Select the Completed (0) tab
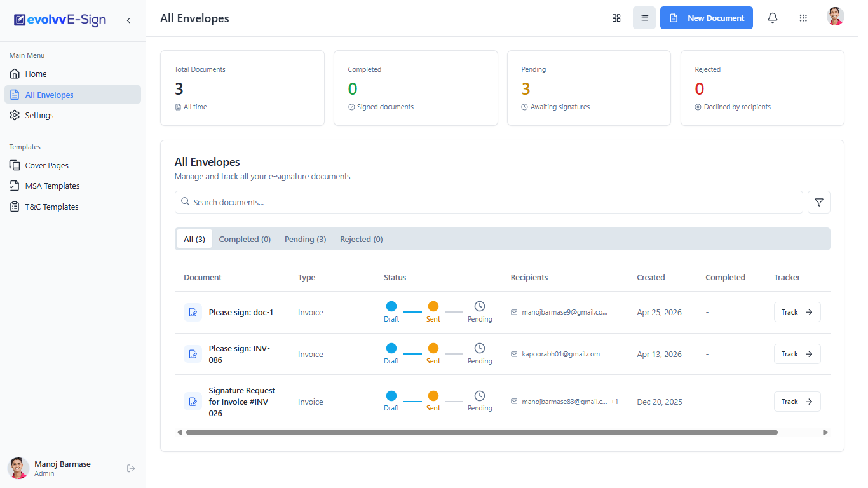Image resolution: width=868 pixels, height=488 pixels. coord(245,239)
